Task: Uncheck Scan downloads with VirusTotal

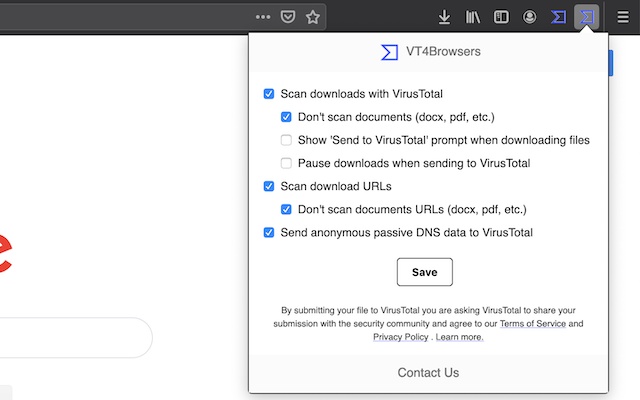Action: point(269,94)
